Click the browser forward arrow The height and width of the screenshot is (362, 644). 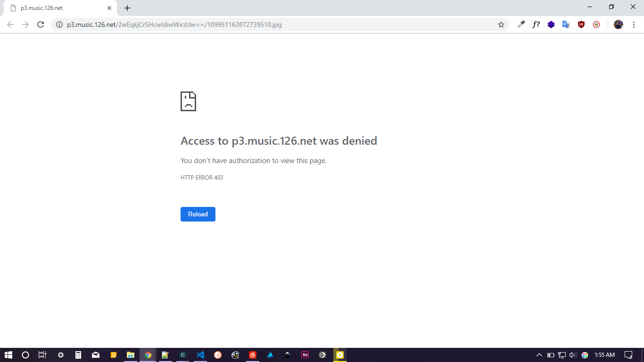coord(25,25)
